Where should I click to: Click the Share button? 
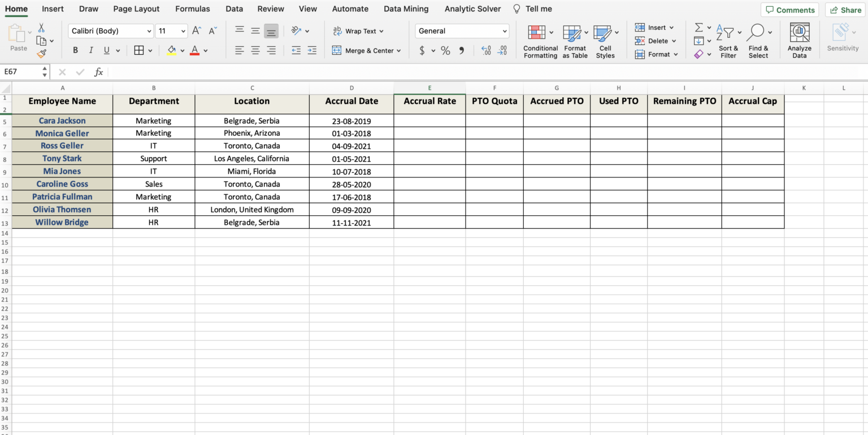coord(845,10)
